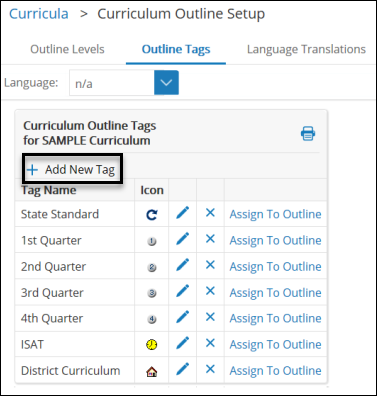Print the curriculum outline tags list
Image resolution: width=377 pixels, height=396 pixels.
[x=308, y=133]
